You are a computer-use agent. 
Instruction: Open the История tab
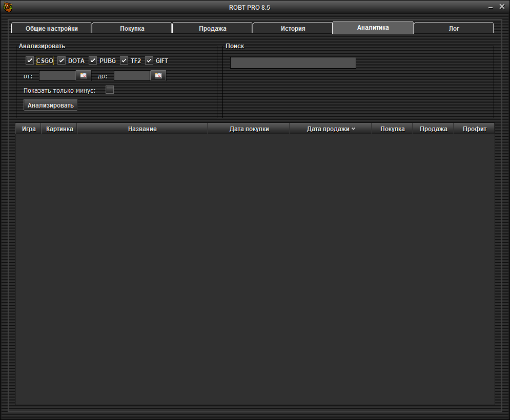click(293, 29)
